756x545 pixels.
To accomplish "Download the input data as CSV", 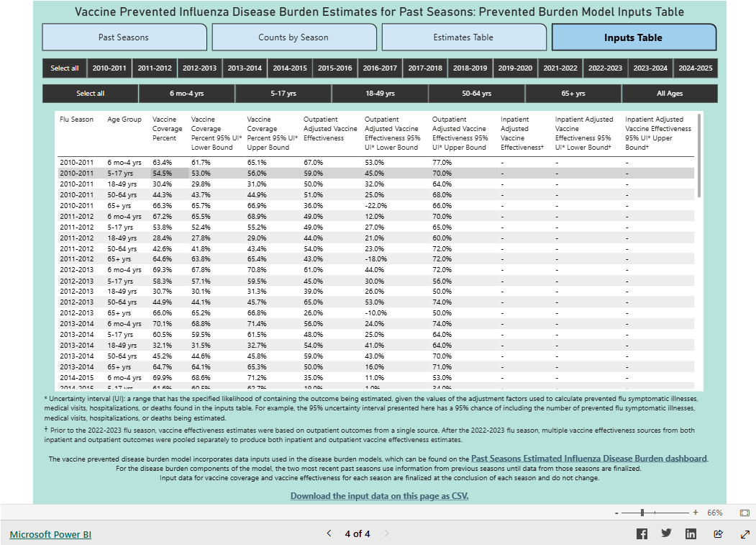I will pyautogui.click(x=378, y=495).
